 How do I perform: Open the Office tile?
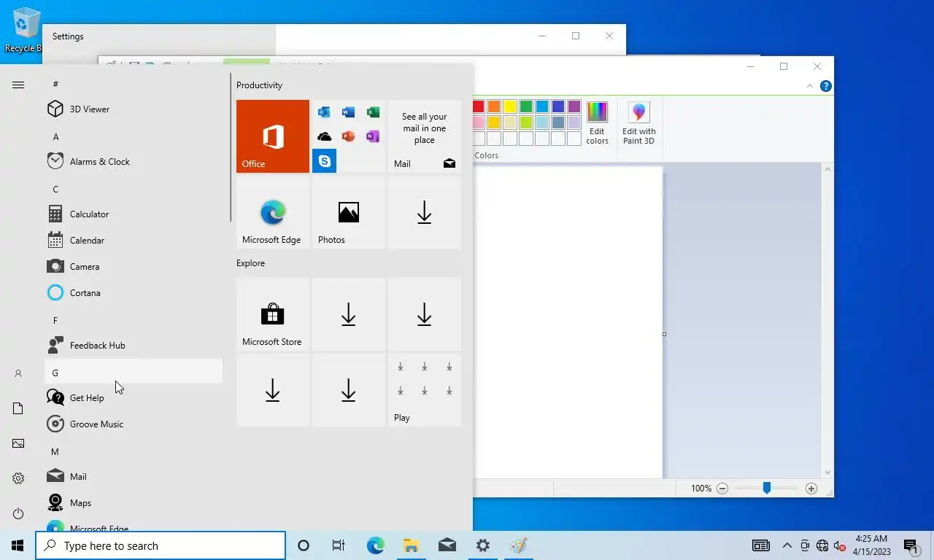(x=273, y=136)
